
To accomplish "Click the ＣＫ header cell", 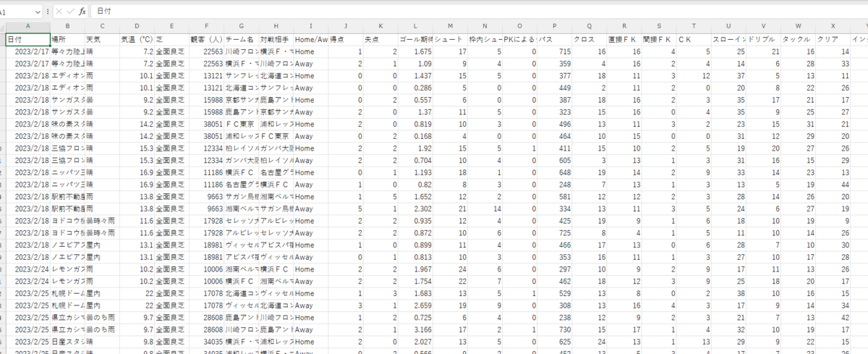I will [694, 38].
